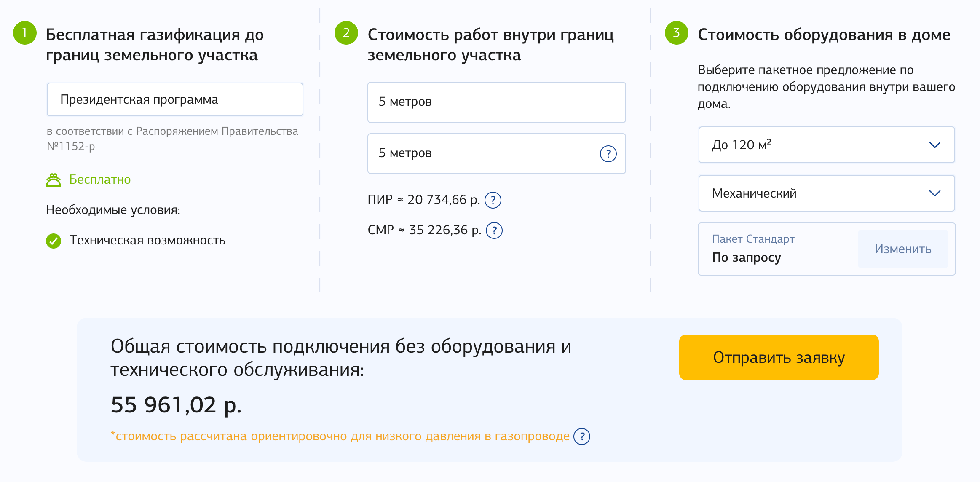Screen dimensions: 980x482
Task: Click the Бесплатно label
Action: coord(100,179)
